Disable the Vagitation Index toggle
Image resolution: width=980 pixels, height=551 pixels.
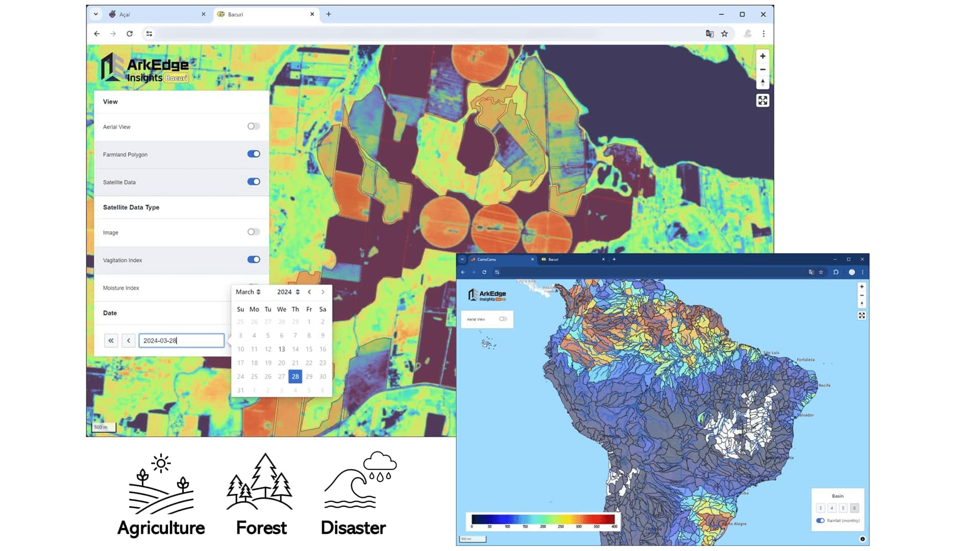pos(254,260)
